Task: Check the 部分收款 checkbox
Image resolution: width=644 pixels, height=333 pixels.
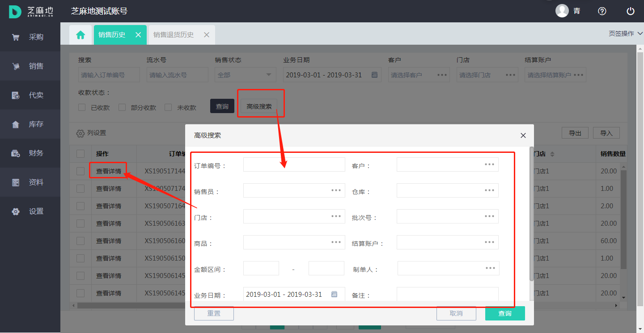Action: (122, 107)
